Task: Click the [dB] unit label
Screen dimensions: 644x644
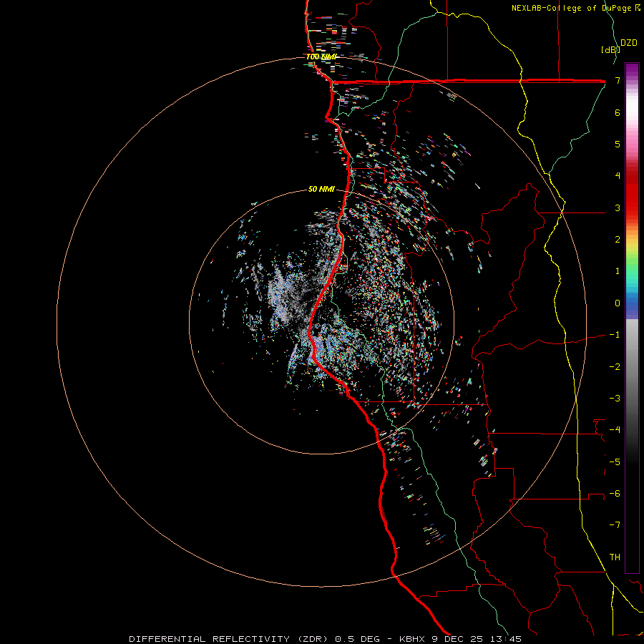Action: 610,49
